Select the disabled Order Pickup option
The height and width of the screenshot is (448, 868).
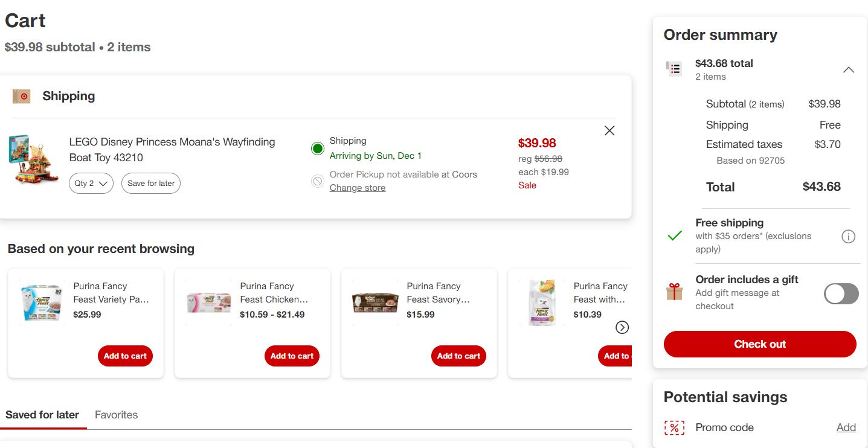318,181
